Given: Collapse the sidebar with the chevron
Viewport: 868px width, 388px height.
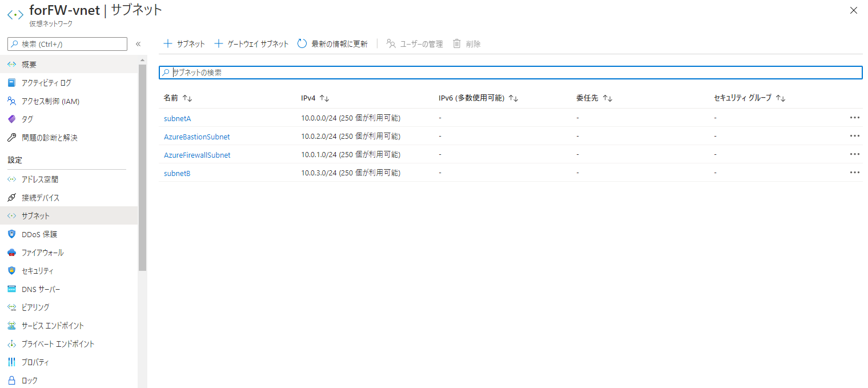Looking at the screenshot, I should 138,43.
